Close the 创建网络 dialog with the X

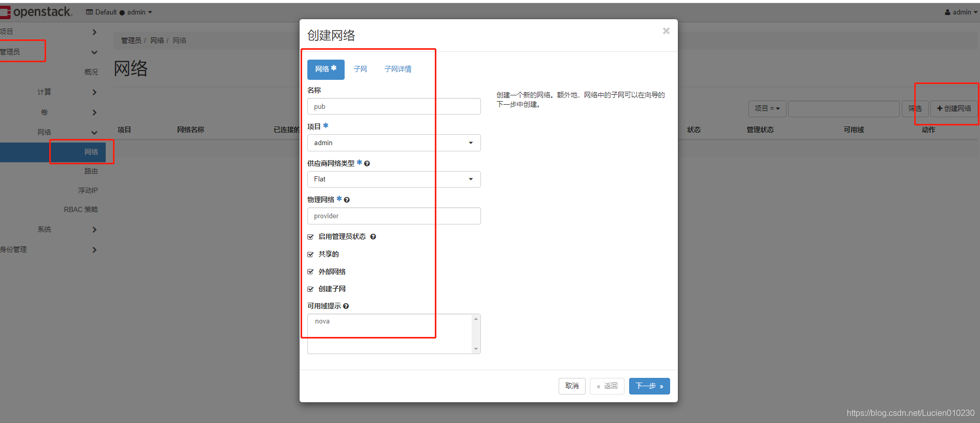click(666, 31)
